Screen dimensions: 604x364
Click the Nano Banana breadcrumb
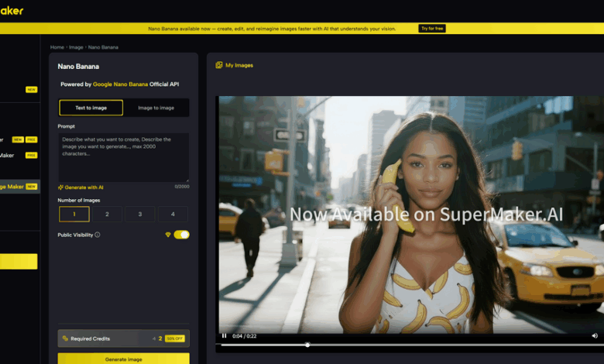(x=103, y=47)
